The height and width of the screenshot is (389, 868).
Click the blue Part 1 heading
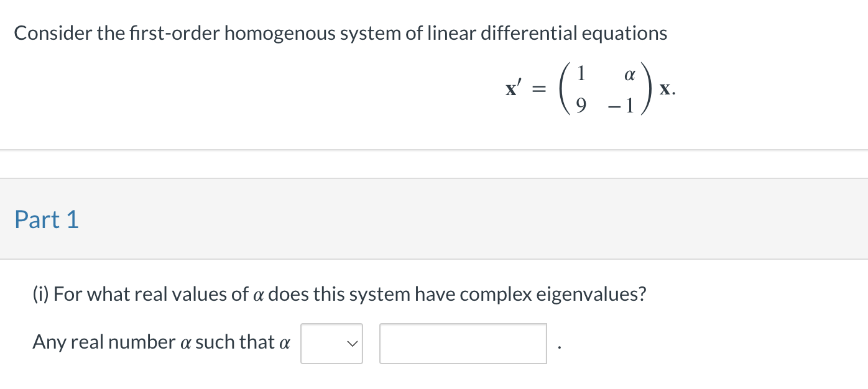coord(47,220)
